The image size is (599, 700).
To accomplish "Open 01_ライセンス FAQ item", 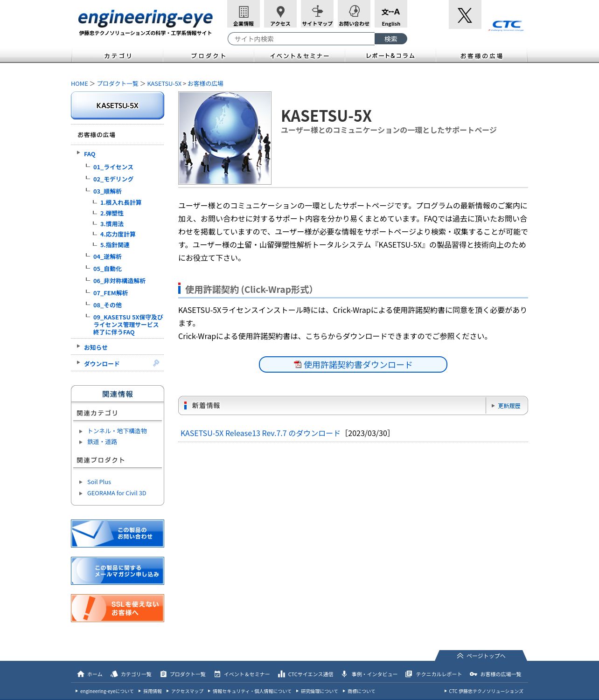I will (113, 167).
